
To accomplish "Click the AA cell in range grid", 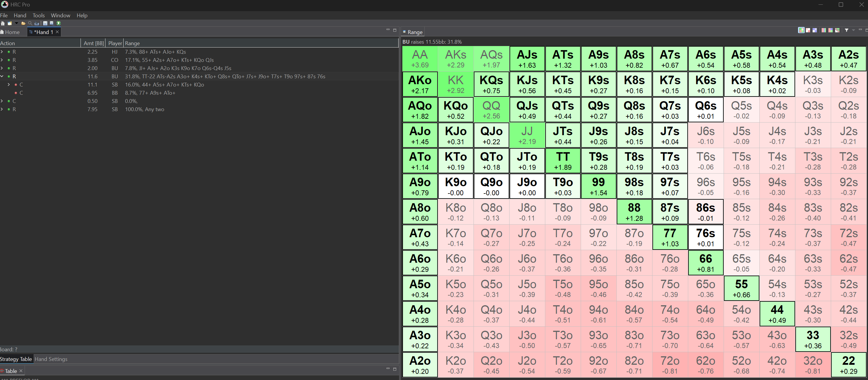I will tap(420, 59).
